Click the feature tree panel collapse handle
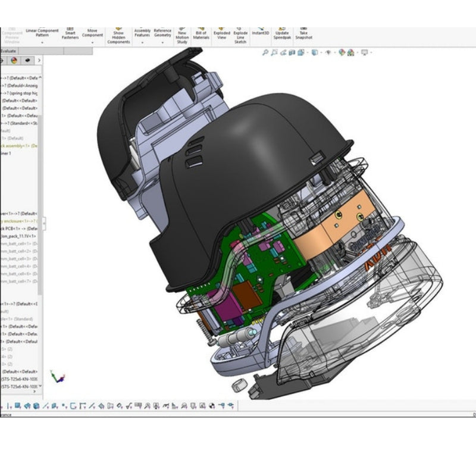The width and height of the screenshot is (476, 476). point(43,224)
